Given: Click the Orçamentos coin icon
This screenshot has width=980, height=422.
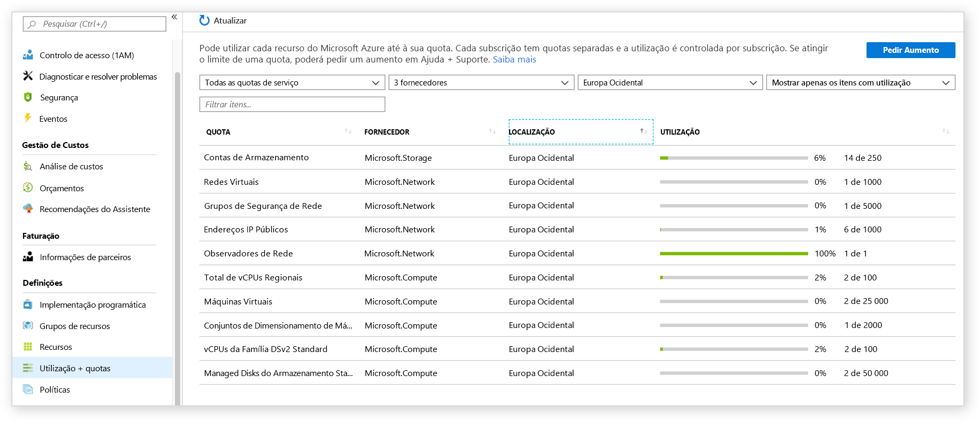Looking at the screenshot, I should click(x=28, y=187).
